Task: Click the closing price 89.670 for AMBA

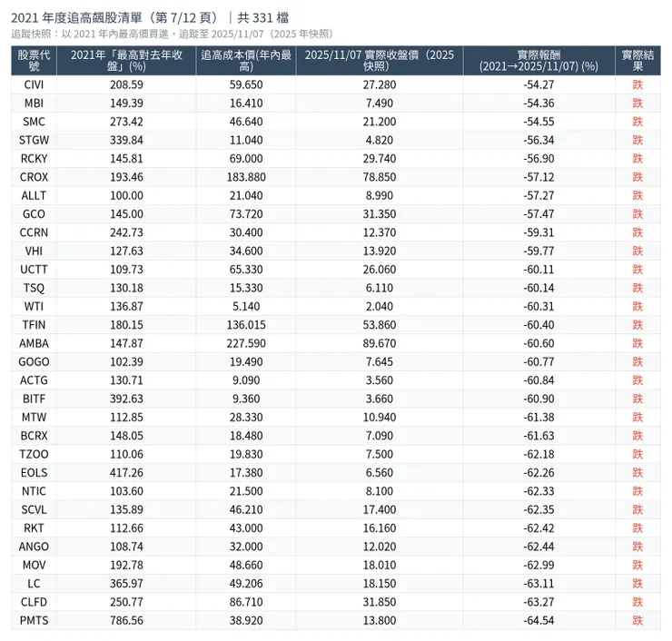Action: pyautogui.click(x=380, y=343)
